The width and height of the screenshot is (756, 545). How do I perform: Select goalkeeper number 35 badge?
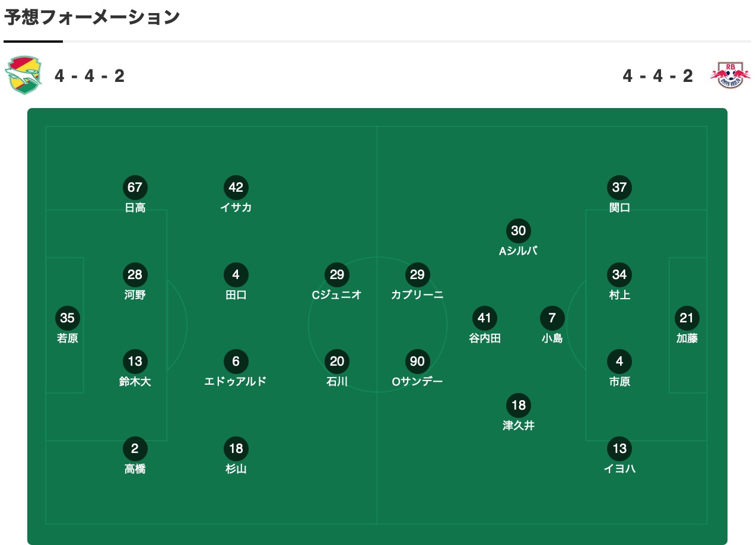68,318
